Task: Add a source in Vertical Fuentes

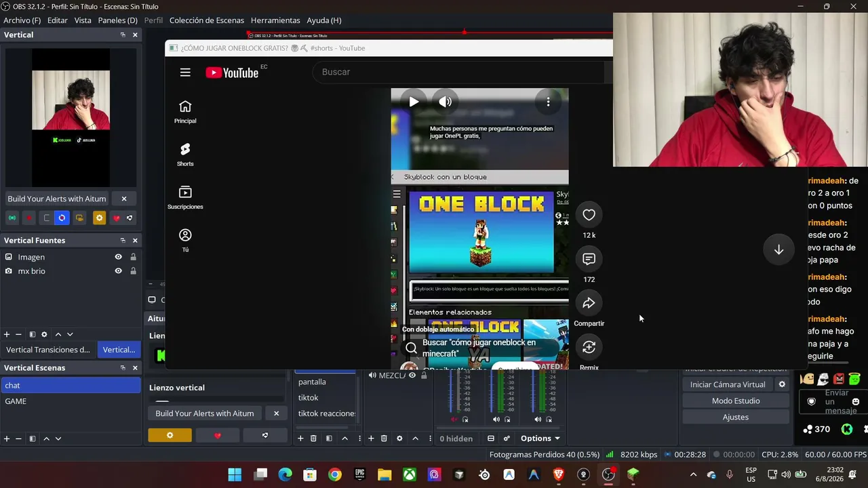Action: coord(7,334)
